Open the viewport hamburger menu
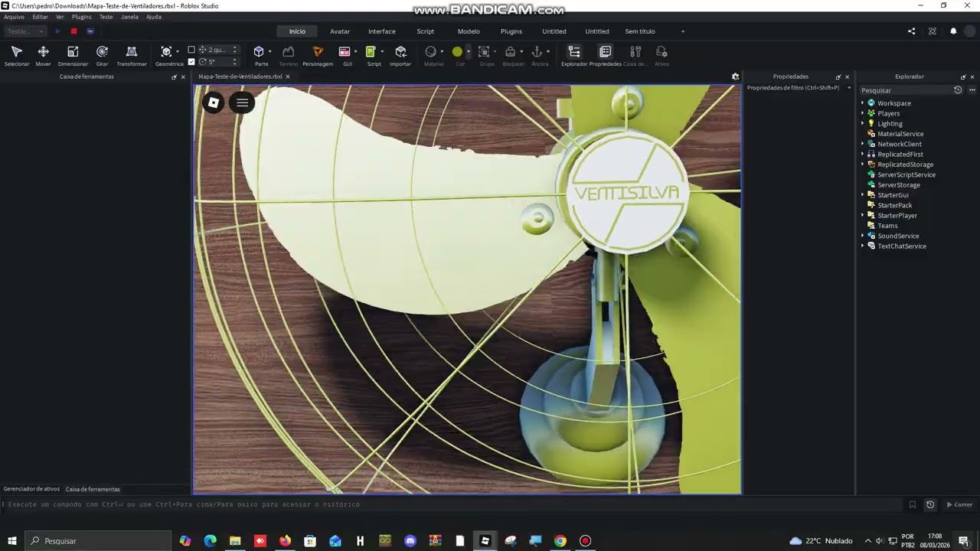Screen dimensions: 980x551 pyautogui.click(x=242, y=103)
